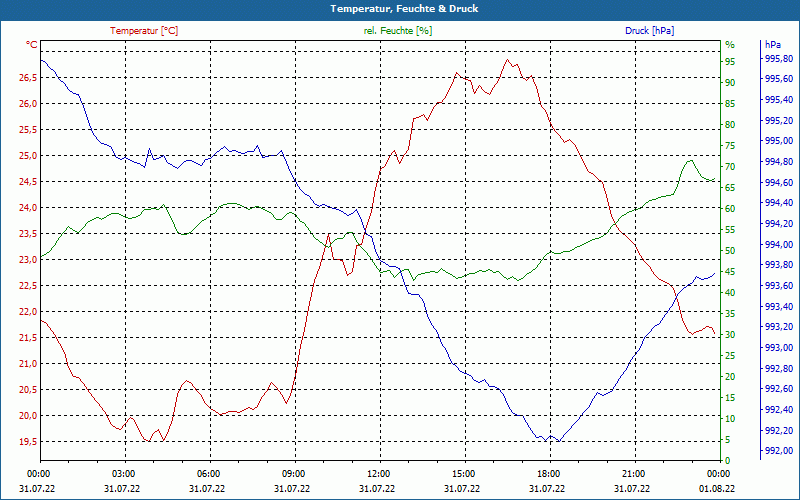Click the green "%" axis unit label
This screenshot has height=500, width=800.
pos(730,45)
